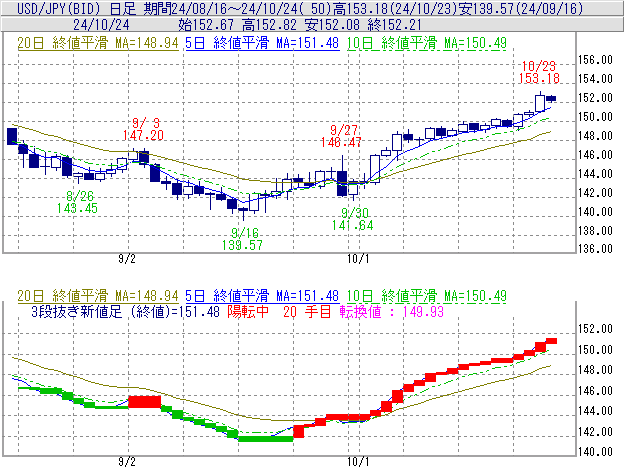Click the 陽転中 status text
The height and width of the screenshot is (475, 624).
click(248, 311)
